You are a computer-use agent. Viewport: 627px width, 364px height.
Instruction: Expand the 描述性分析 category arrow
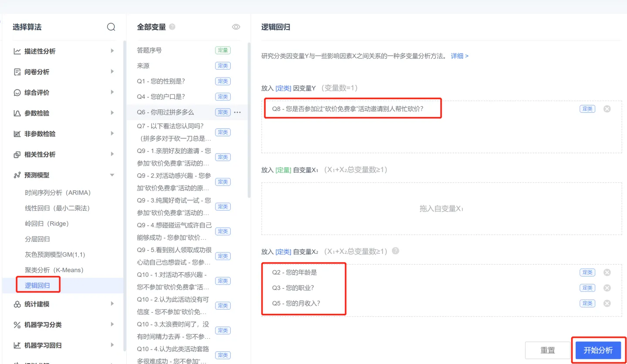click(x=112, y=51)
